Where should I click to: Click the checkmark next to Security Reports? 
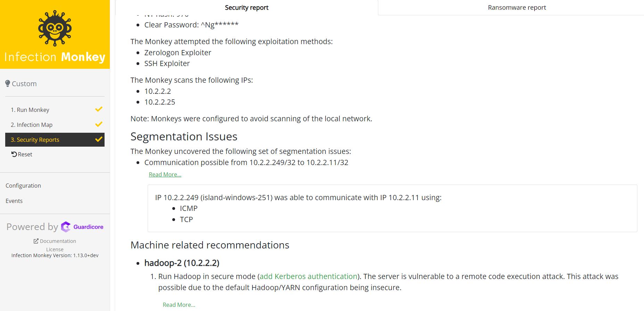(99, 139)
